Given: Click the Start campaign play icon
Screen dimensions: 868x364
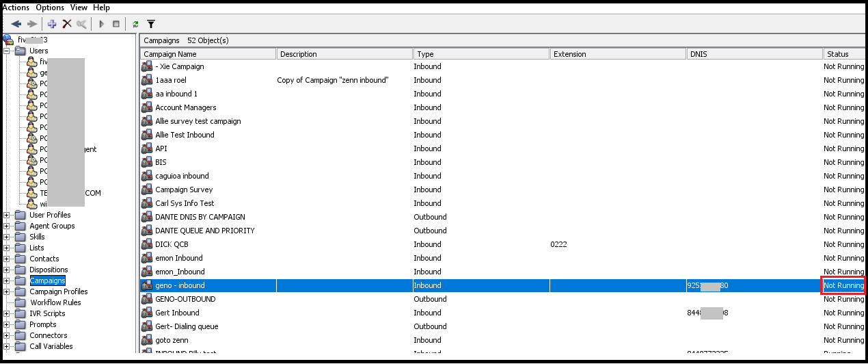Looking at the screenshot, I should [101, 24].
